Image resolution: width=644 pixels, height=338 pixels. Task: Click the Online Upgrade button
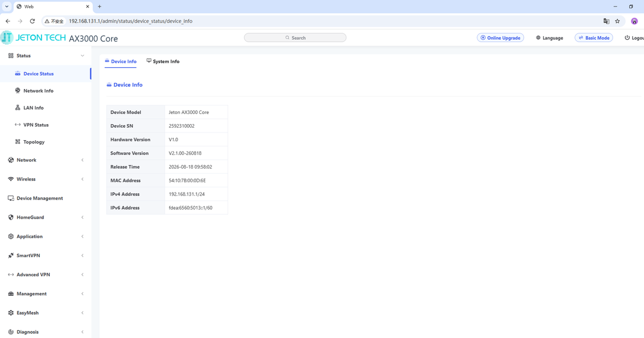(x=500, y=38)
